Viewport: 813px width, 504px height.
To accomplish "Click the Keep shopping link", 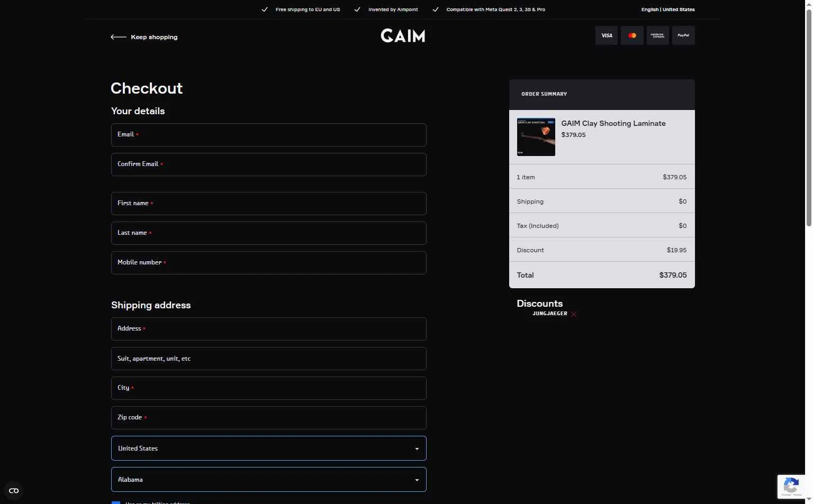I will click(154, 37).
